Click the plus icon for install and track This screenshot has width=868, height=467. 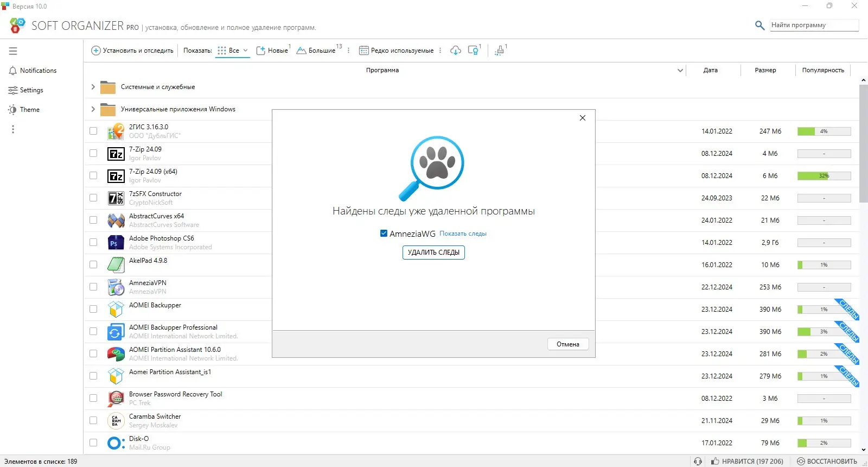96,51
